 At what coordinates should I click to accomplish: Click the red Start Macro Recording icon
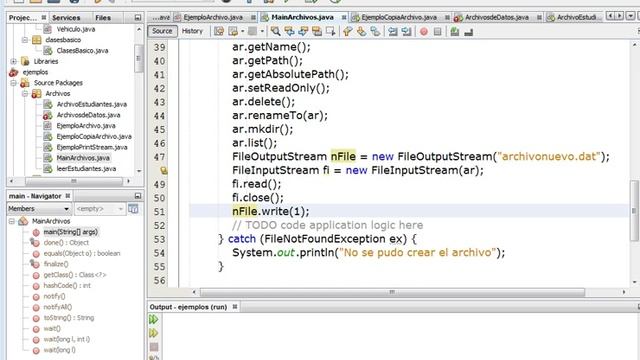(x=424, y=31)
